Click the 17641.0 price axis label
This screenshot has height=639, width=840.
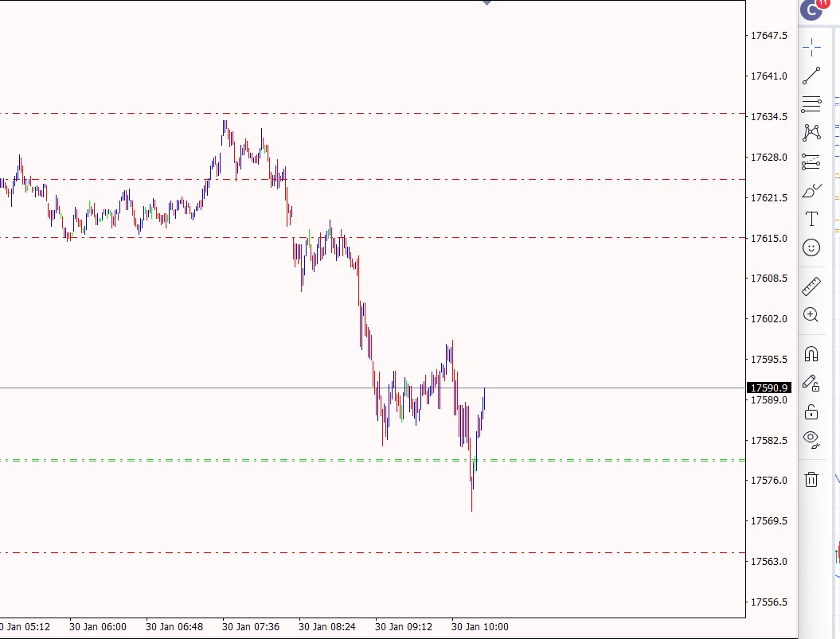(x=769, y=76)
